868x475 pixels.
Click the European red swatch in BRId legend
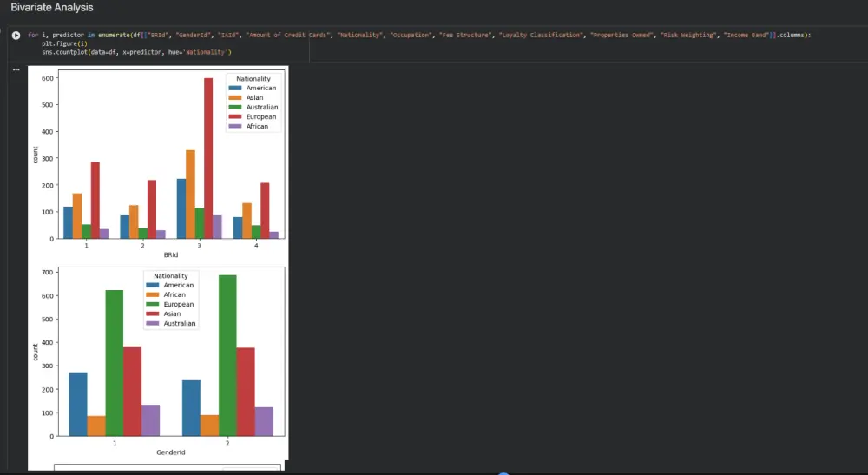tap(235, 117)
